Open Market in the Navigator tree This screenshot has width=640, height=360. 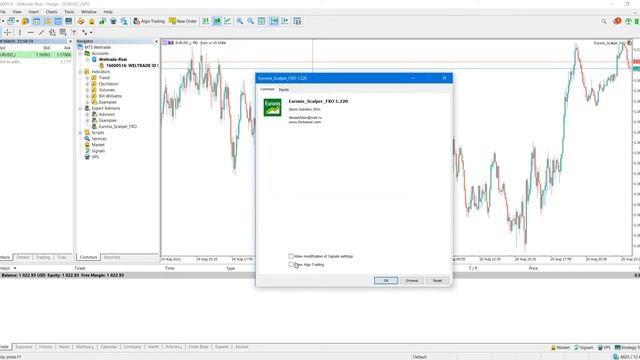click(x=98, y=145)
